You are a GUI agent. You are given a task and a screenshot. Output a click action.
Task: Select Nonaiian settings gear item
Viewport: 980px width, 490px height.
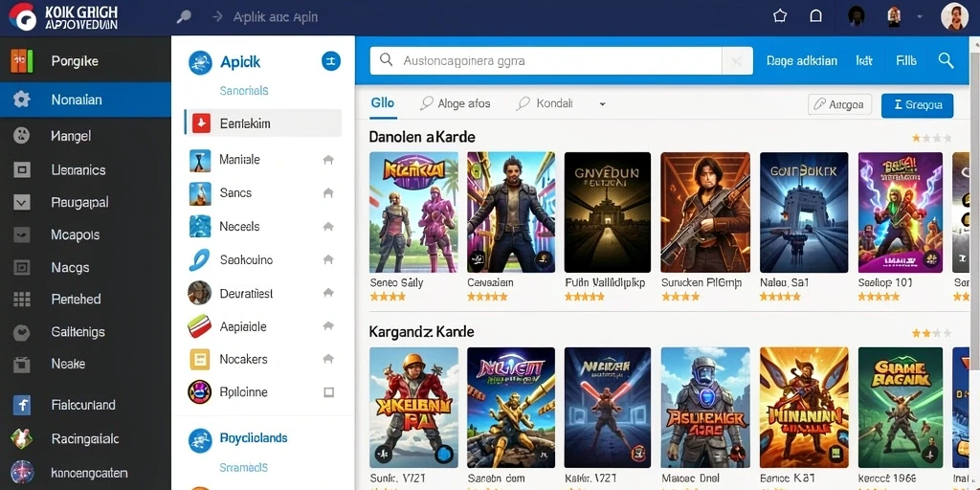[x=85, y=100]
